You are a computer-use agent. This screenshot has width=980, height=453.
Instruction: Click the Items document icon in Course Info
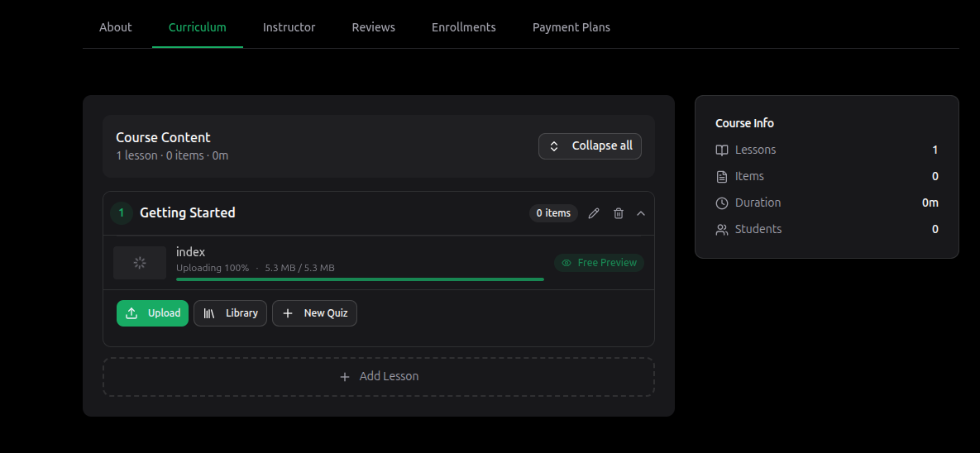point(722,177)
